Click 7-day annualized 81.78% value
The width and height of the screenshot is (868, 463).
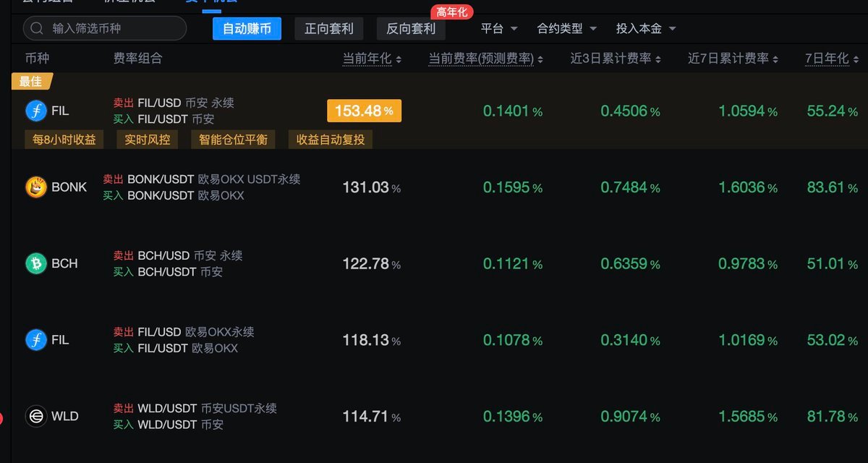(833, 417)
